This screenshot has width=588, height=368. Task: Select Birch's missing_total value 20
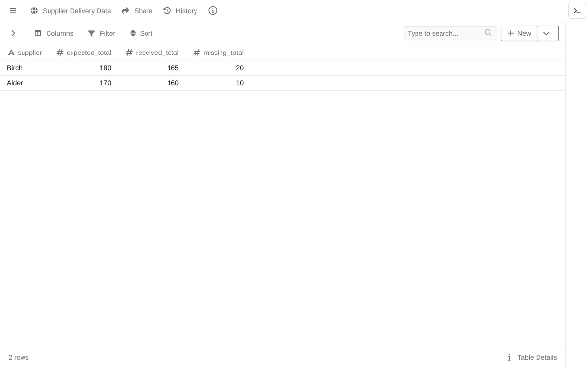[x=240, y=68]
